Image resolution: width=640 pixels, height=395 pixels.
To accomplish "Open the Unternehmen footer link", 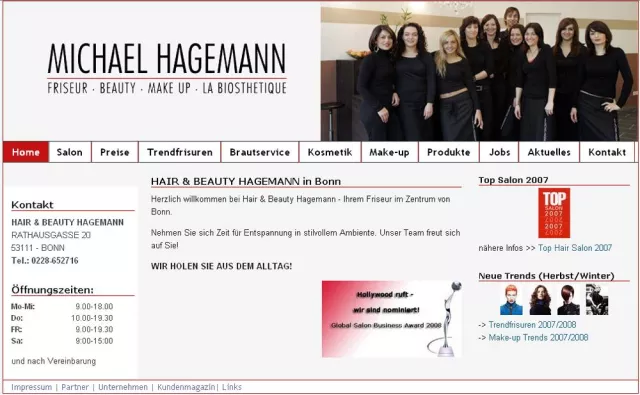I will (123, 387).
